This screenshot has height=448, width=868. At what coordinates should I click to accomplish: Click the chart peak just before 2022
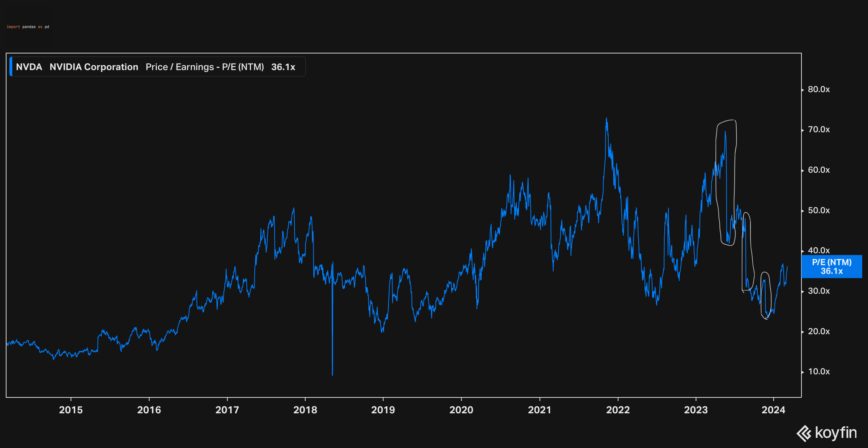point(607,119)
